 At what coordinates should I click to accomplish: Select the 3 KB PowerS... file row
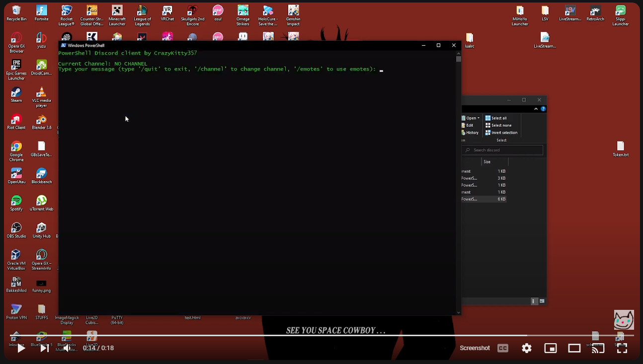click(x=484, y=178)
